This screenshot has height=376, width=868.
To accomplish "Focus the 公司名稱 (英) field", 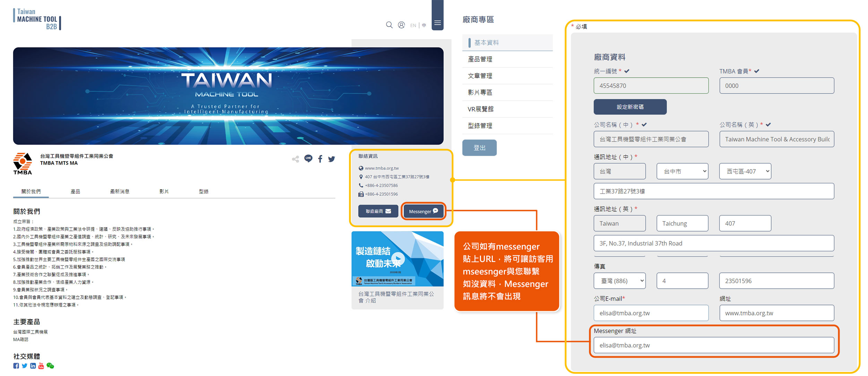I will [x=776, y=139].
